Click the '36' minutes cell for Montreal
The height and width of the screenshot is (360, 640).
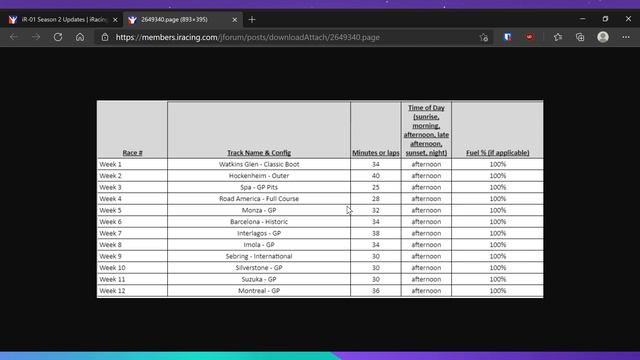pyautogui.click(x=376, y=291)
